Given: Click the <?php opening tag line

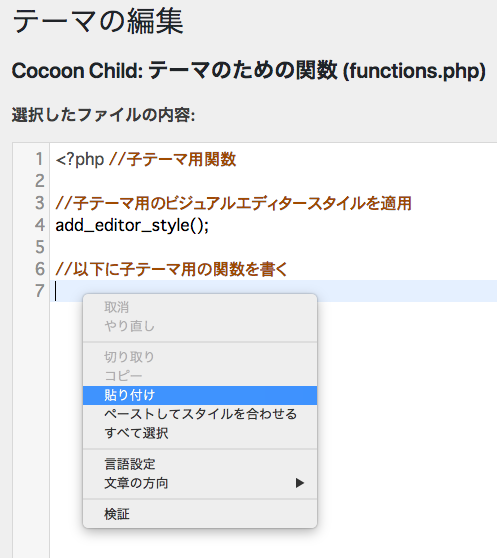Looking at the screenshot, I should tap(146, 159).
